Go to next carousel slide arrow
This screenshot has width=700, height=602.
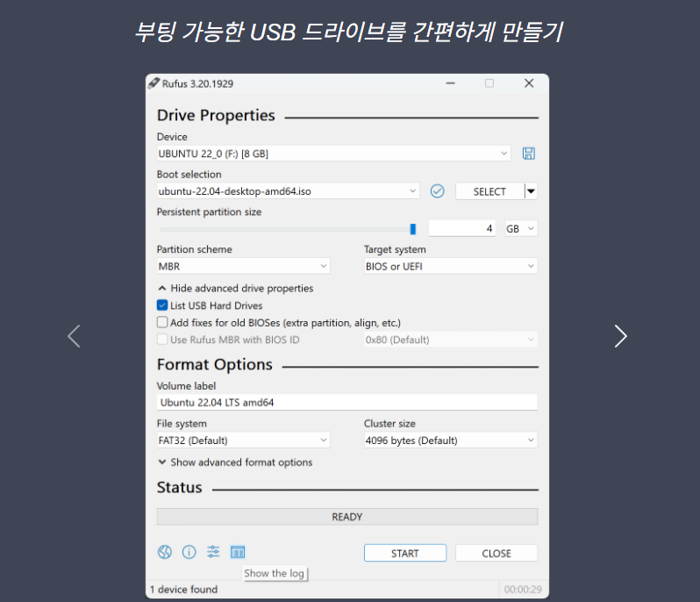pos(620,336)
